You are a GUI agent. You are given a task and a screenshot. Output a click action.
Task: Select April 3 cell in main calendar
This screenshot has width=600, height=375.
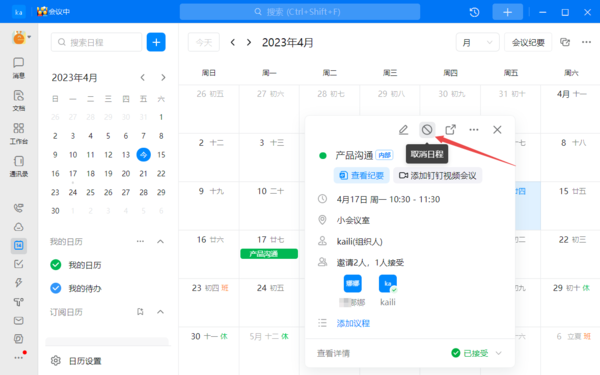pos(269,158)
